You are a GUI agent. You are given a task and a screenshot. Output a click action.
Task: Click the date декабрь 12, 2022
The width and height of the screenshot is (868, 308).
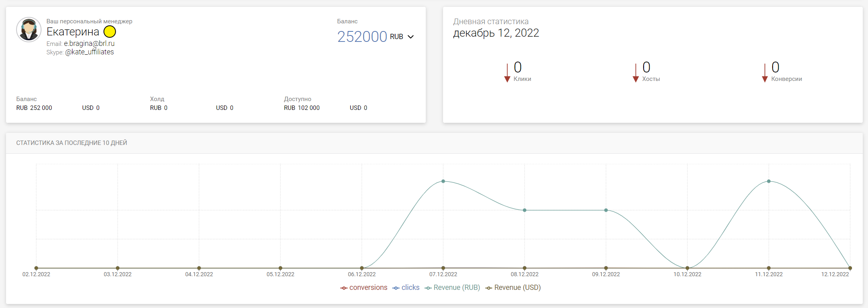496,33
